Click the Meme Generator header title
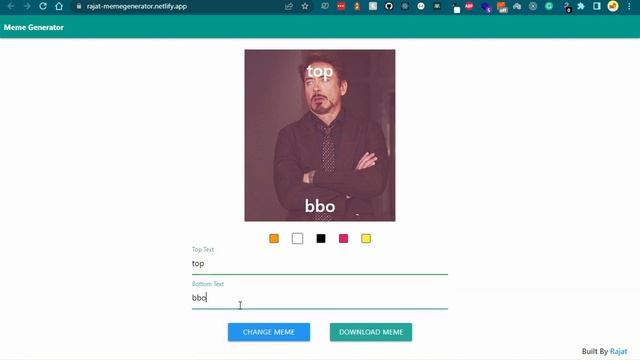This screenshot has width=640, height=360. pos(33,27)
